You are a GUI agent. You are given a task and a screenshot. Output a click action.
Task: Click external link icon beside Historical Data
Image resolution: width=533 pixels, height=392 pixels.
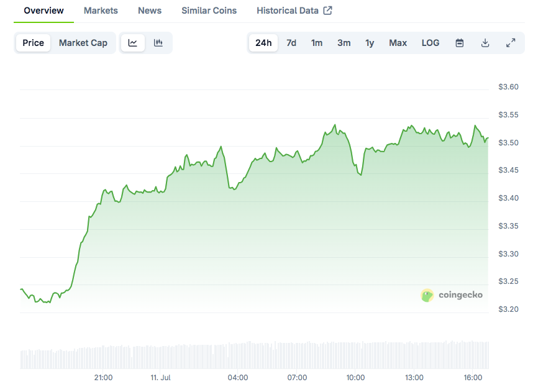pos(327,11)
